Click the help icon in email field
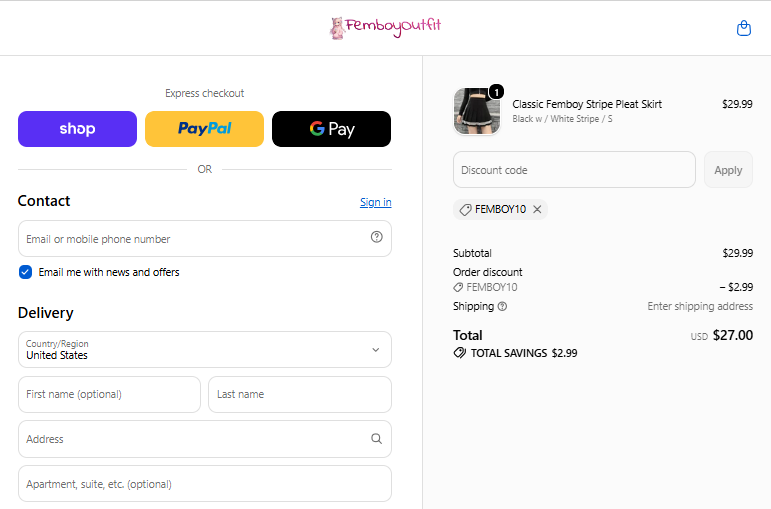Image resolution: width=771 pixels, height=509 pixels. (377, 237)
